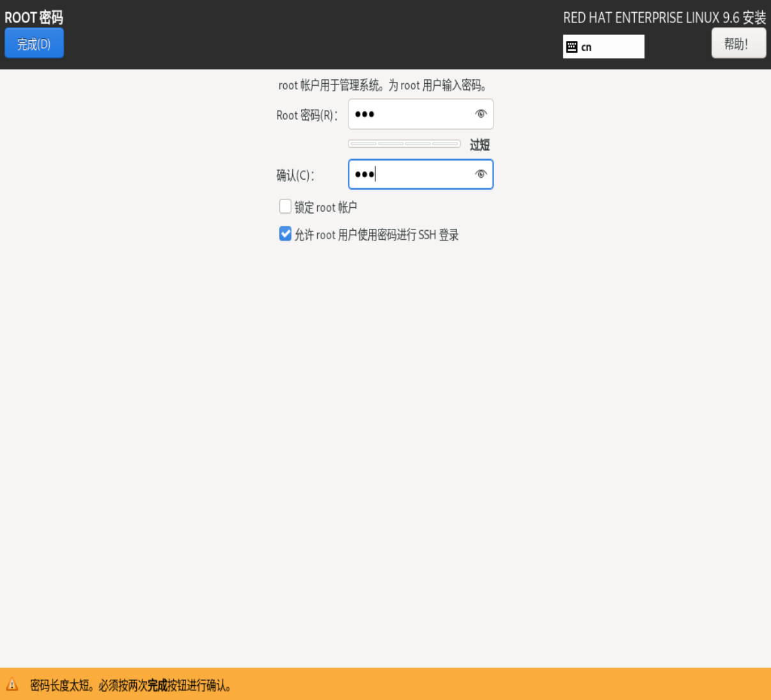Image resolution: width=771 pixels, height=700 pixels.
Task: Open the cn keyboard layout indicator
Action: coord(604,47)
